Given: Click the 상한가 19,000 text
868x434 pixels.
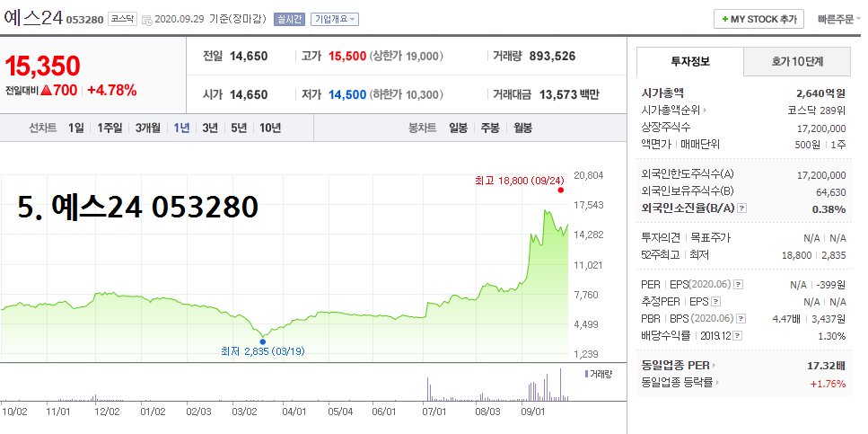Looking at the screenshot, I should point(407,56).
